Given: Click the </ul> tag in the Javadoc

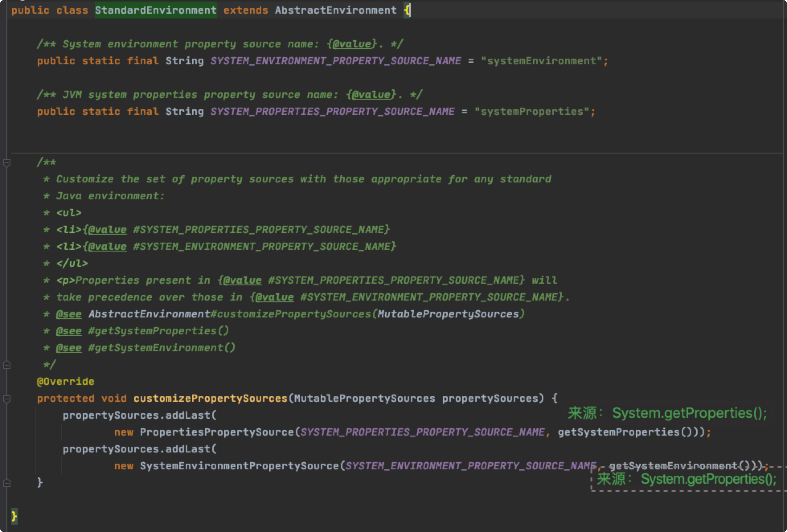Looking at the screenshot, I should tap(72, 263).
